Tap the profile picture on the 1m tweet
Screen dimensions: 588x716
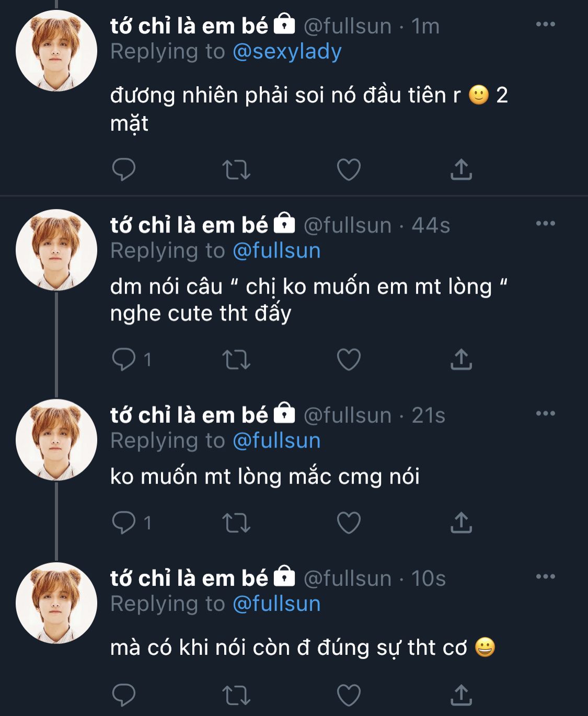(56, 51)
